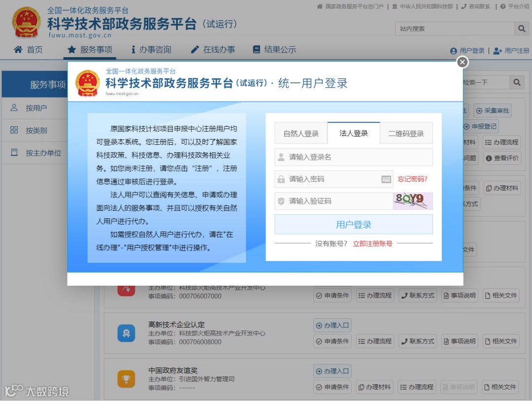The height and width of the screenshot is (401, 532).
Task: Focus the 请输入验证码 captcha field
Action: (334, 201)
